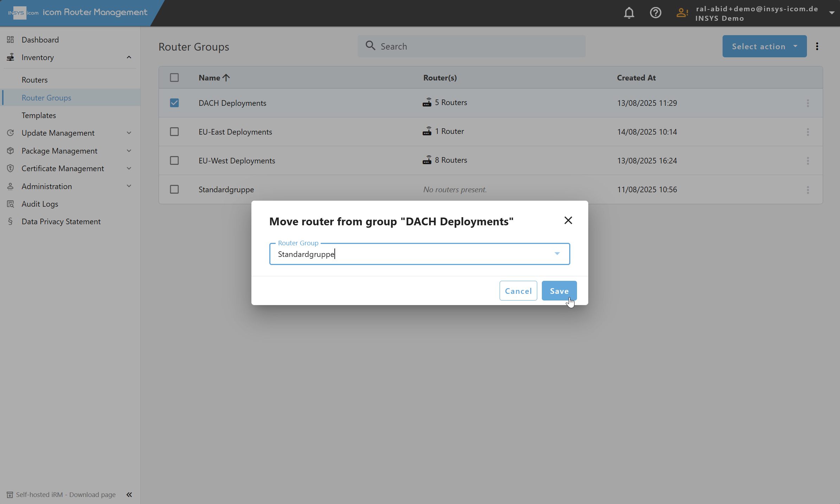Click Save in the dialog
The image size is (840, 504).
pyautogui.click(x=559, y=291)
